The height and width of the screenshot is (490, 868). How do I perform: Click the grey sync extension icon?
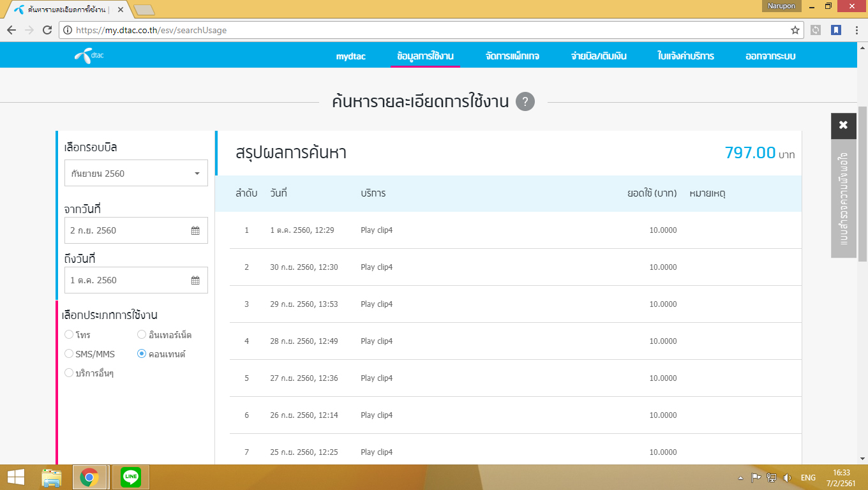pyautogui.click(x=816, y=30)
